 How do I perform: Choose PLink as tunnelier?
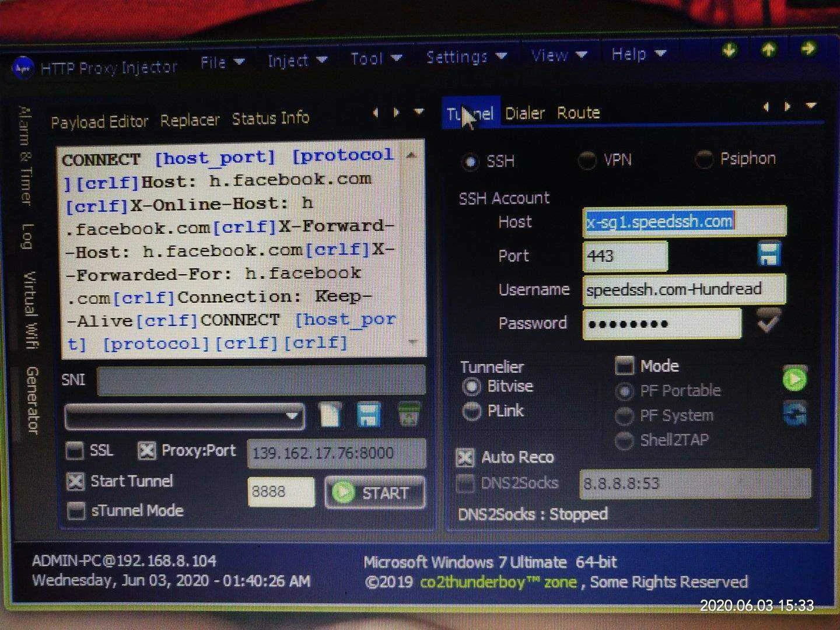click(471, 411)
